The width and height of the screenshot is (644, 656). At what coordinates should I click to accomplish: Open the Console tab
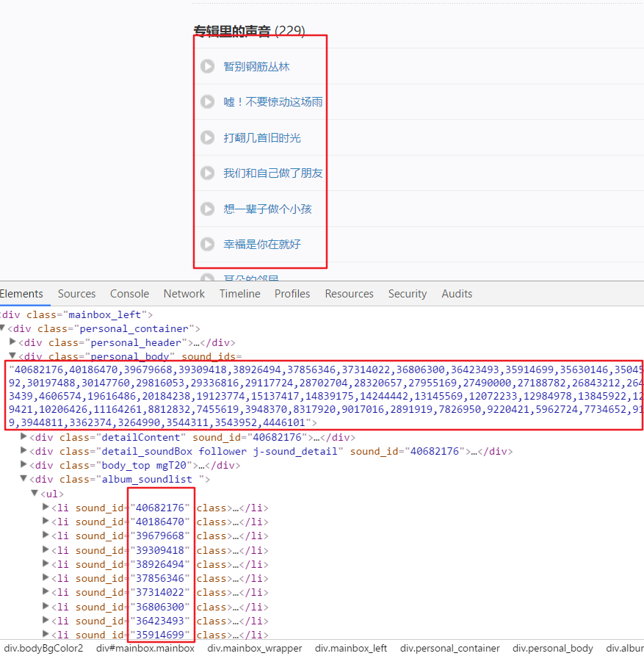point(130,294)
